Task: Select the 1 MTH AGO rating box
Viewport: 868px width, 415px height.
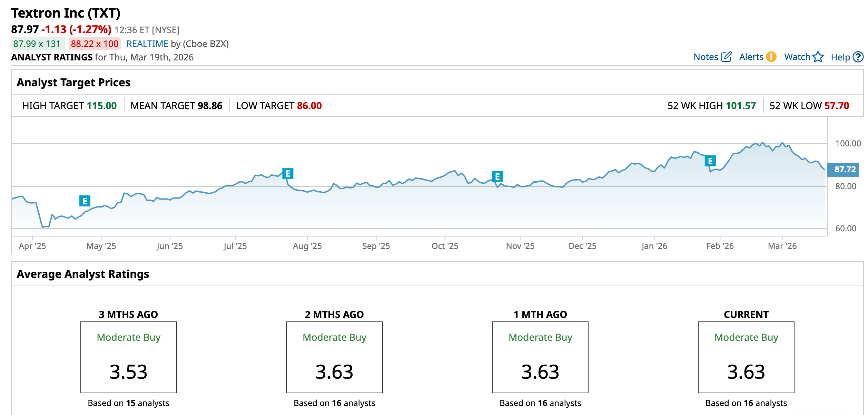Action: point(540,357)
